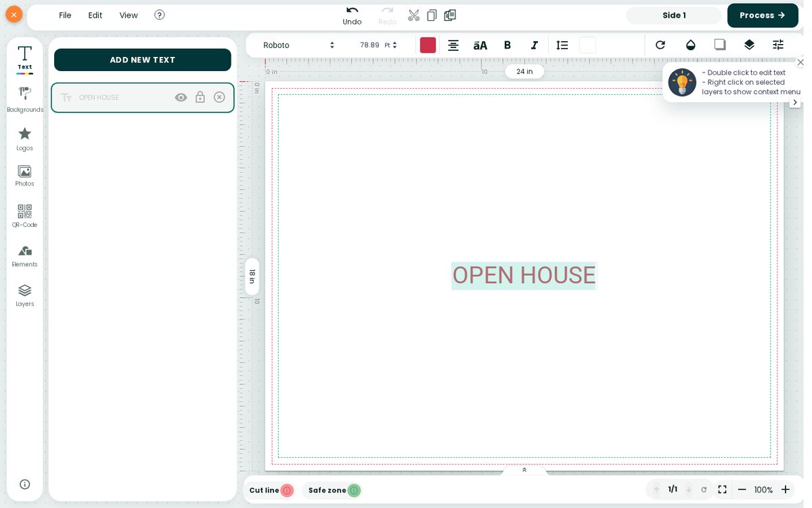This screenshot has height=508, width=812.
Task: Open the help question mark icon
Action: [160, 15]
